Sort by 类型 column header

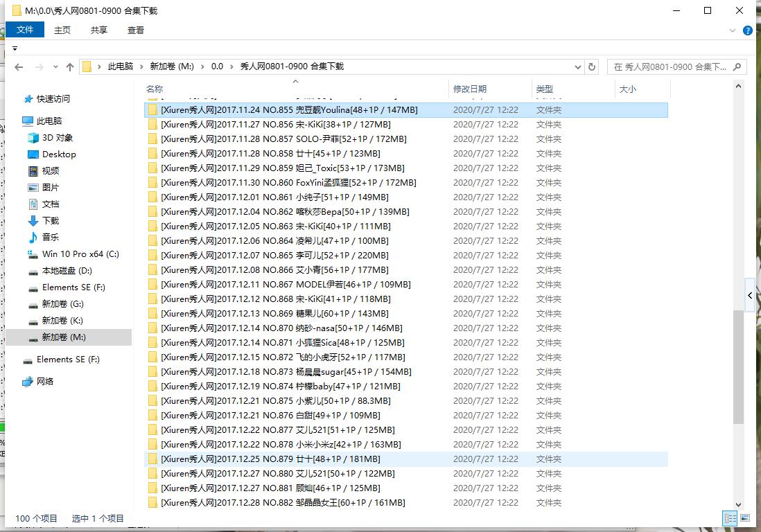click(545, 89)
